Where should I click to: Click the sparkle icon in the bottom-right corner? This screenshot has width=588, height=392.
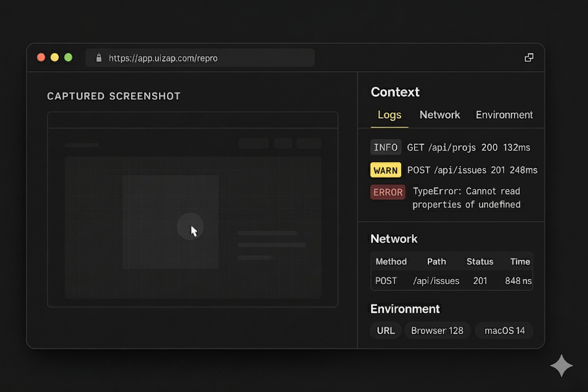(x=561, y=366)
